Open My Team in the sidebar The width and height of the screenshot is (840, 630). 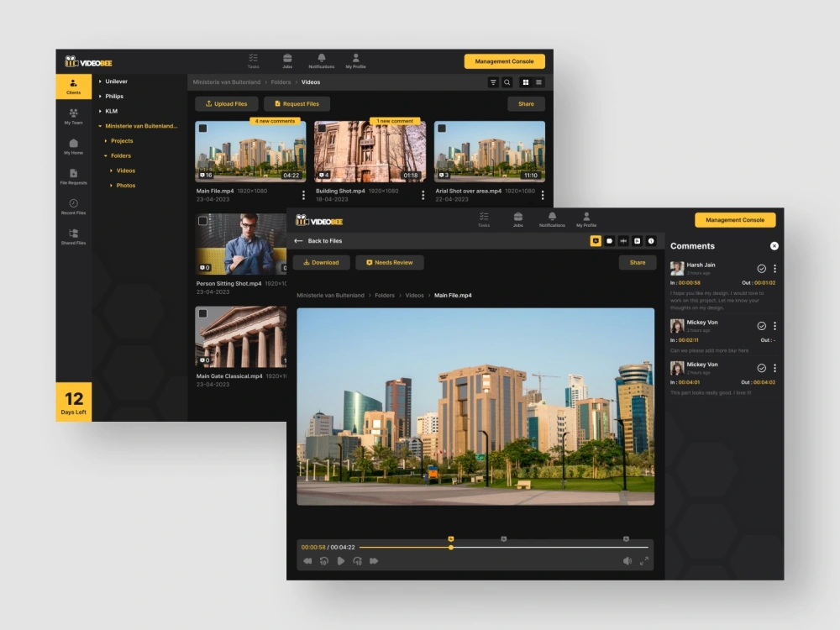[x=73, y=116]
